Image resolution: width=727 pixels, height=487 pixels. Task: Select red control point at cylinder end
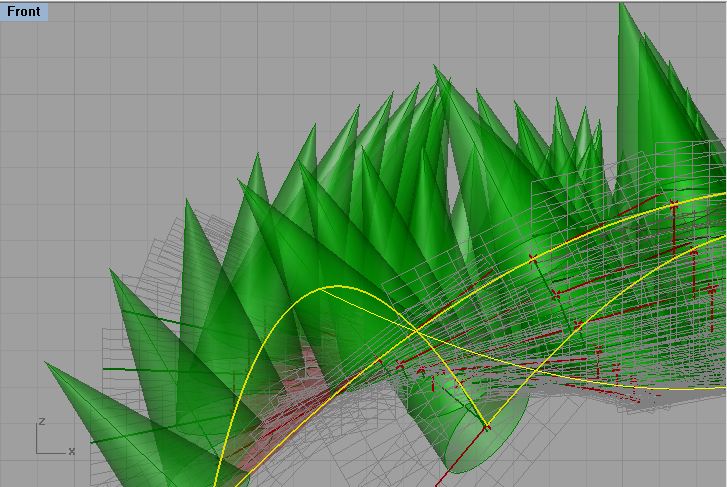(x=487, y=428)
